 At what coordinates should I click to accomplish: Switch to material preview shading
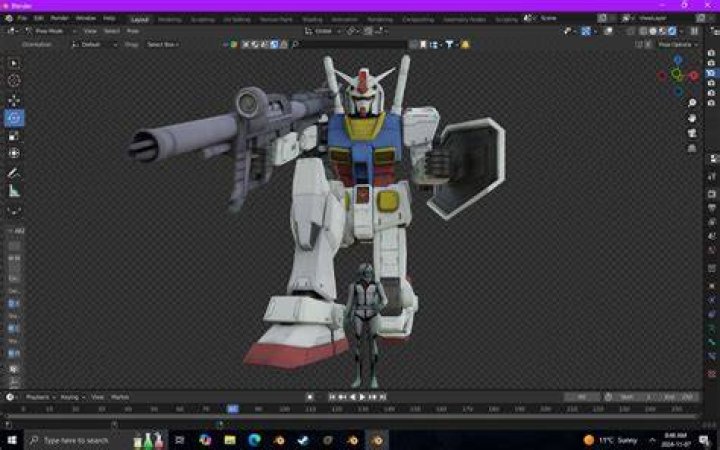[662, 31]
